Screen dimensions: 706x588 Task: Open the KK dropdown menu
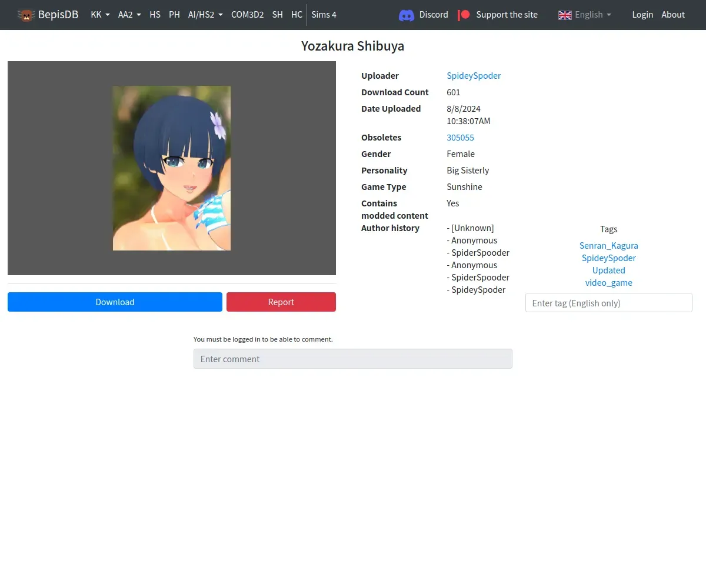point(100,15)
